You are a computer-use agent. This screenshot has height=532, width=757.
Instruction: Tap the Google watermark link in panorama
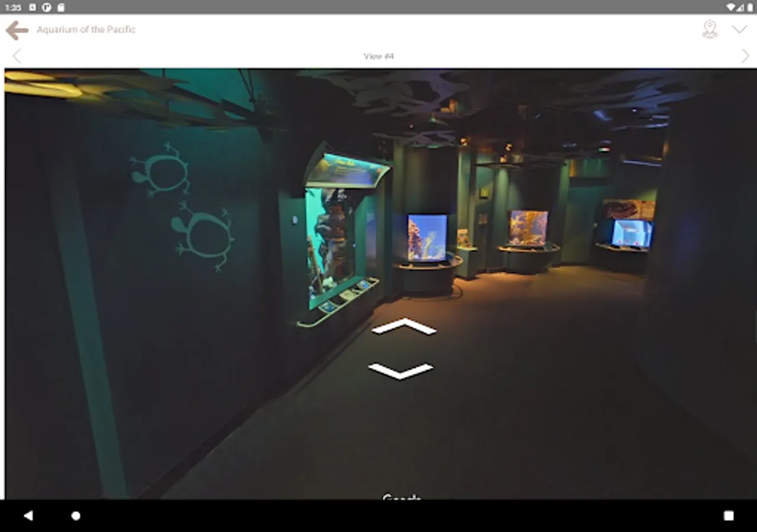click(402, 497)
